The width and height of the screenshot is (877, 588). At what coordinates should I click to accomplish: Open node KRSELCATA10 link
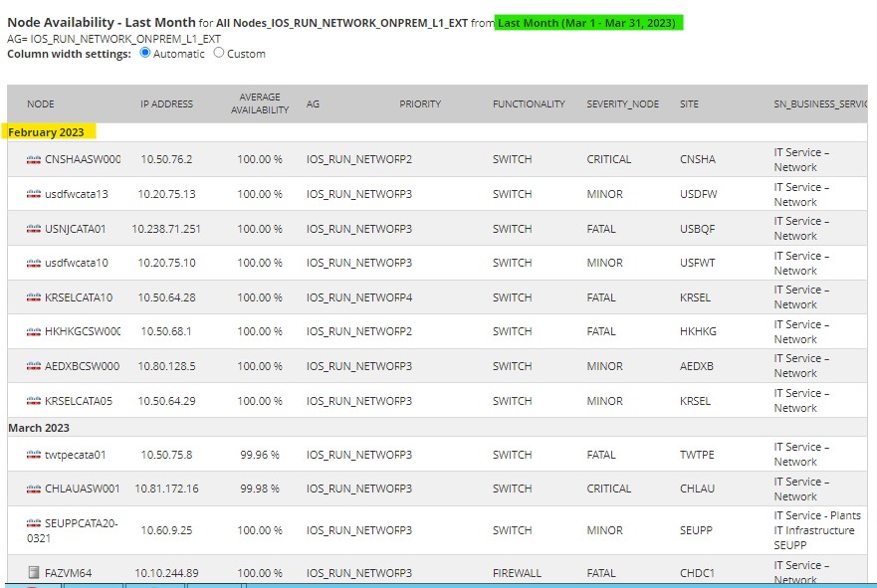pos(79,297)
